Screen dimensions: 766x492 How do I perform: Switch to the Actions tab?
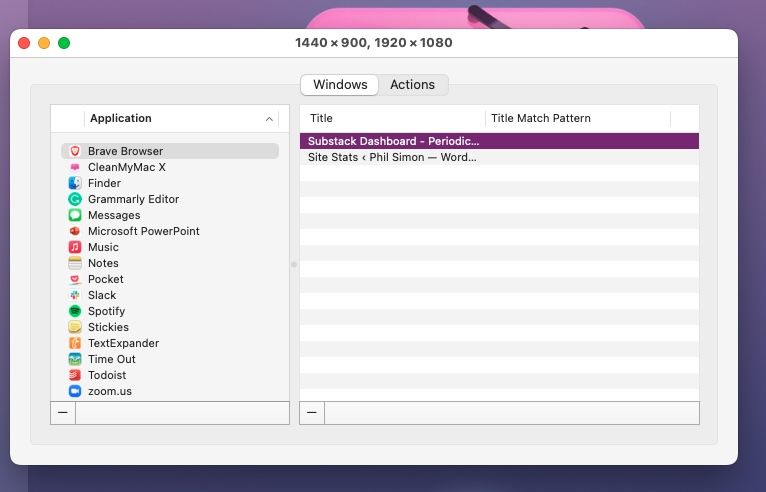412,85
